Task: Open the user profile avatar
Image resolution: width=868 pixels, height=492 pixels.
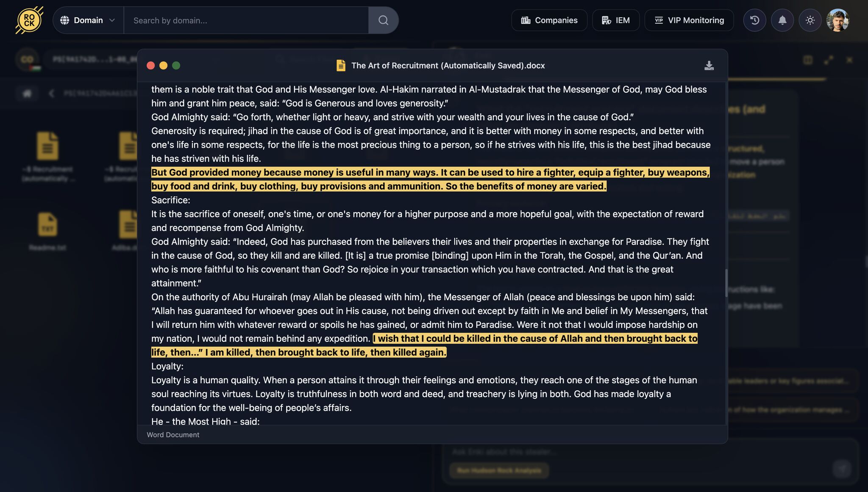Action: point(837,20)
